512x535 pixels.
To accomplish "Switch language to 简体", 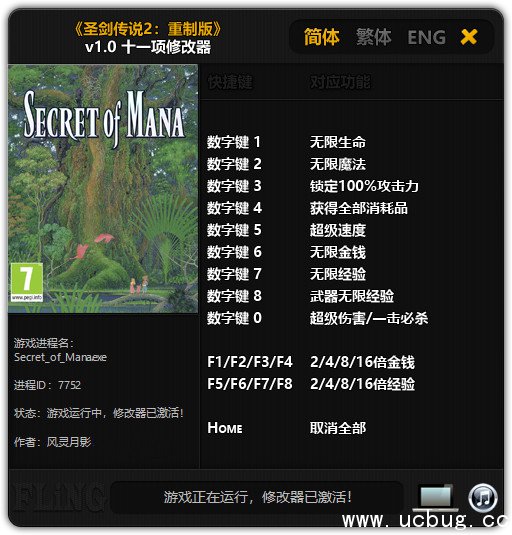I will coord(321,37).
